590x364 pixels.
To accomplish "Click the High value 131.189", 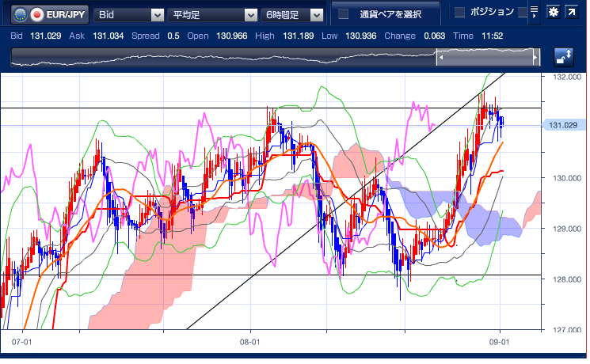I will 298,36.
